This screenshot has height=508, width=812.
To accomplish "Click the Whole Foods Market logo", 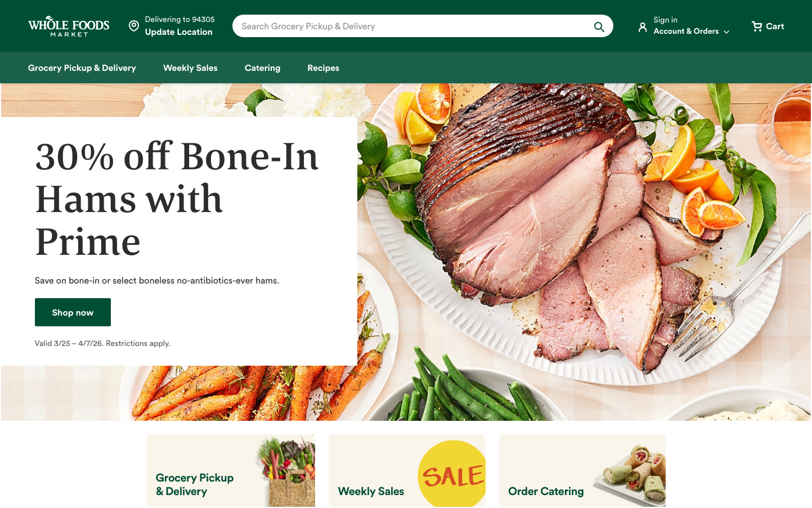I will click(69, 26).
